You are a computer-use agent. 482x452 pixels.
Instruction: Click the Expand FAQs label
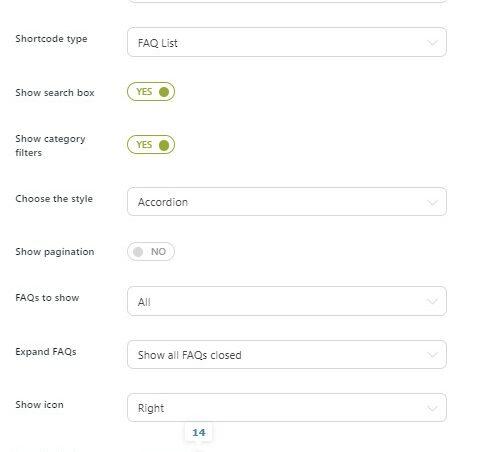(x=46, y=352)
